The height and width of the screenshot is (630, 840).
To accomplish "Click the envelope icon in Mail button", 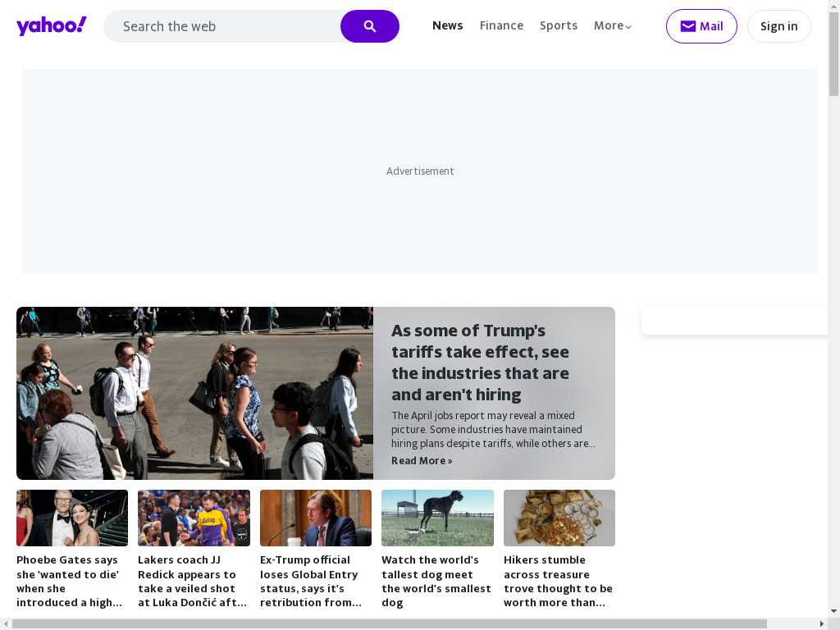I will point(688,26).
